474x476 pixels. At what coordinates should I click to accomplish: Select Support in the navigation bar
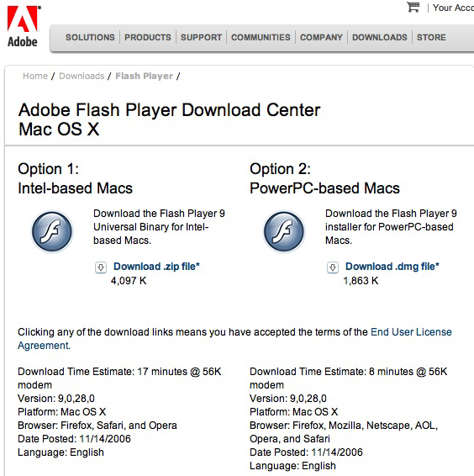[201, 37]
